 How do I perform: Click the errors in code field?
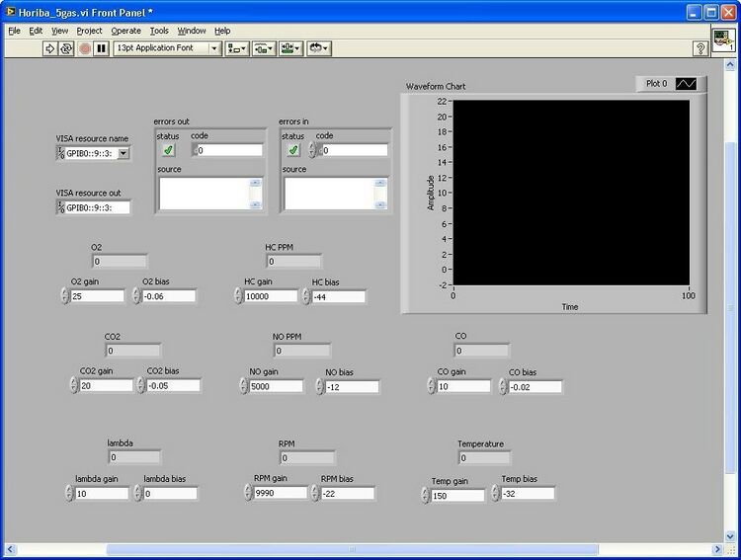pos(355,150)
